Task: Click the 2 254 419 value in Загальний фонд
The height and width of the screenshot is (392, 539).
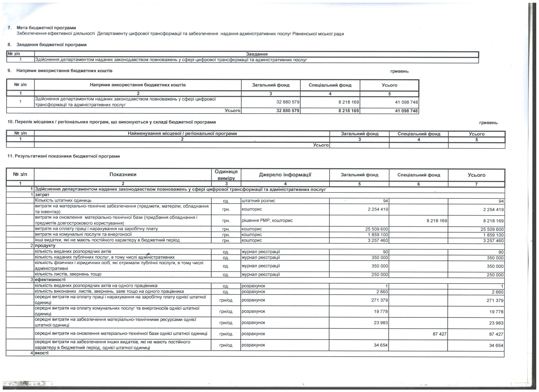Action: pyautogui.click(x=378, y=209)
